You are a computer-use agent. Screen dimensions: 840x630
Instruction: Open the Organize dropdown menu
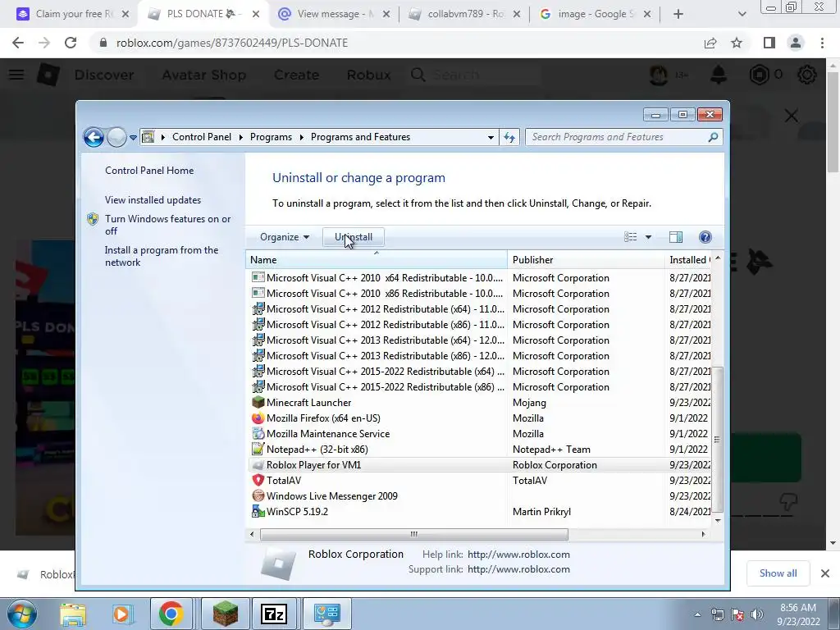(x=285, y=237)
